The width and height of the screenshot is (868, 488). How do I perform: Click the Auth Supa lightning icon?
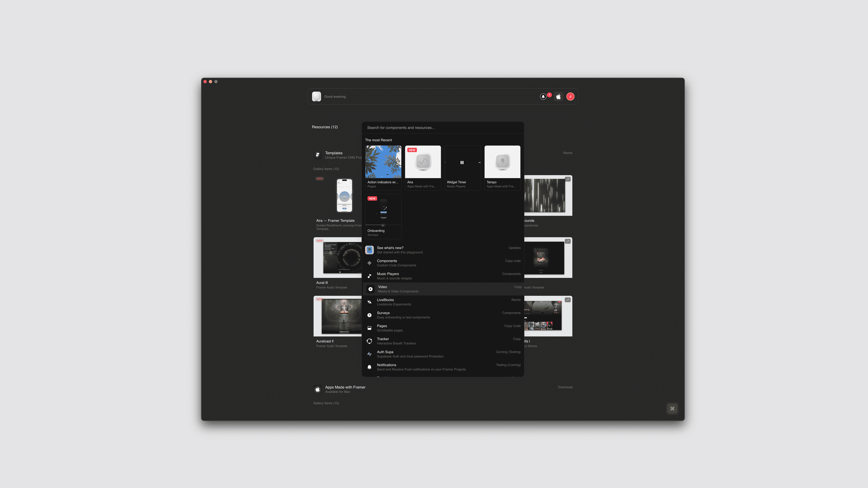click(369, 354)
